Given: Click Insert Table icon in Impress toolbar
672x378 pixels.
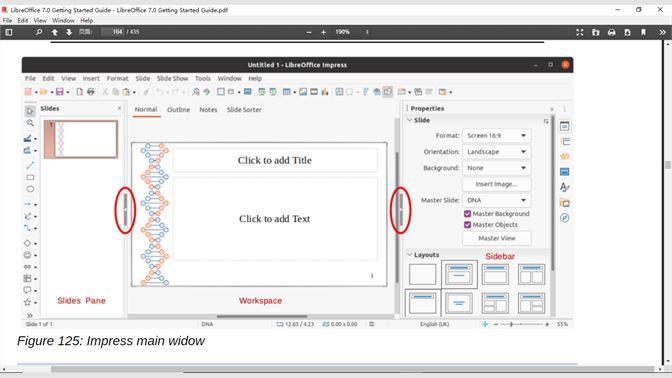Looking at the screenshot, I should (x=286, y=92).
